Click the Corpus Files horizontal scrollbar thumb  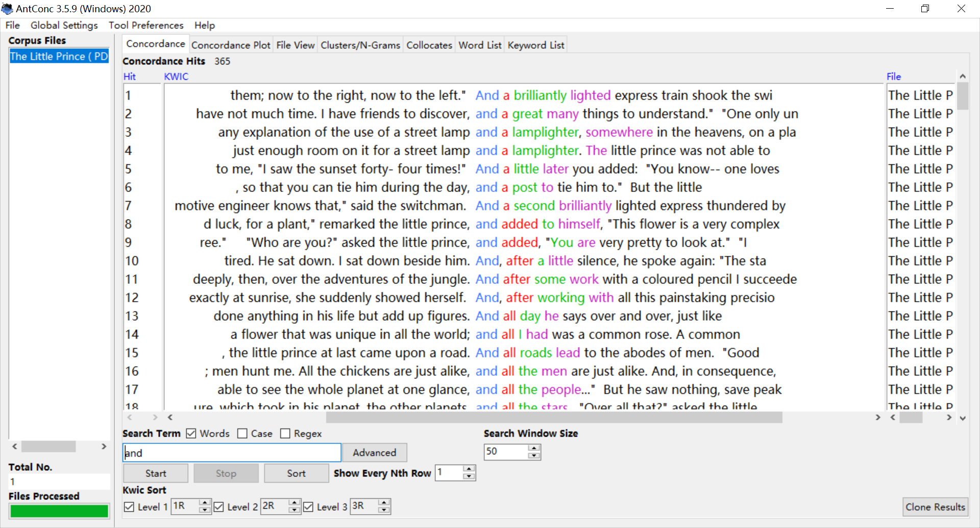(x=48, y=446)
